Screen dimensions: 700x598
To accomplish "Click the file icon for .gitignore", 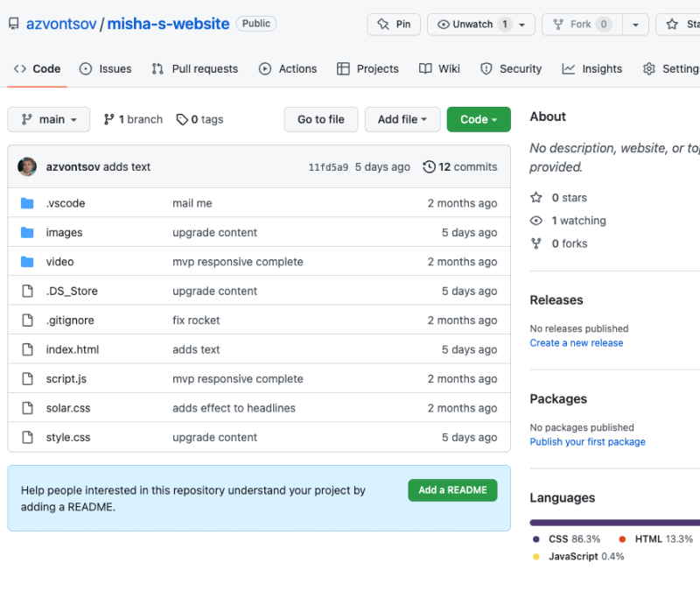I will tap(28, 320).
